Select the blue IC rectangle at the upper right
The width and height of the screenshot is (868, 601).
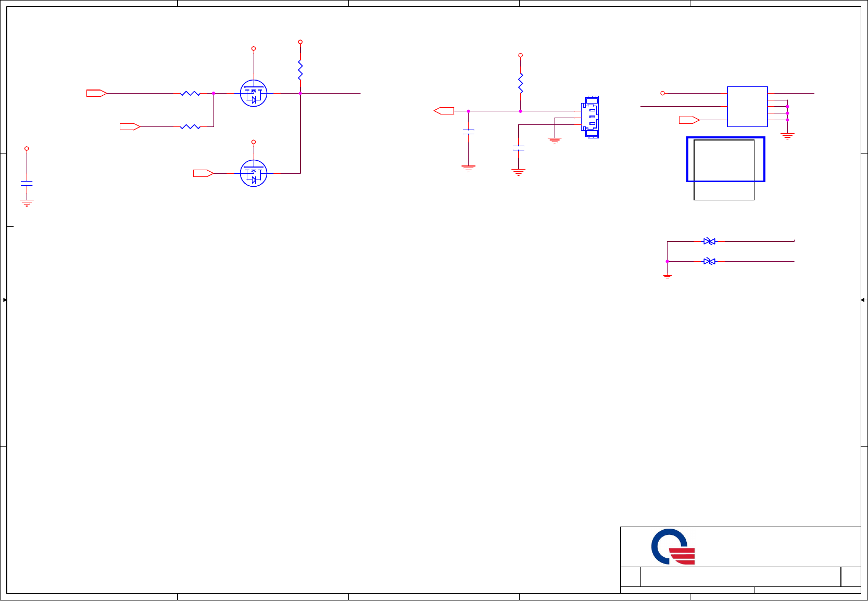[x=747, y=107]
